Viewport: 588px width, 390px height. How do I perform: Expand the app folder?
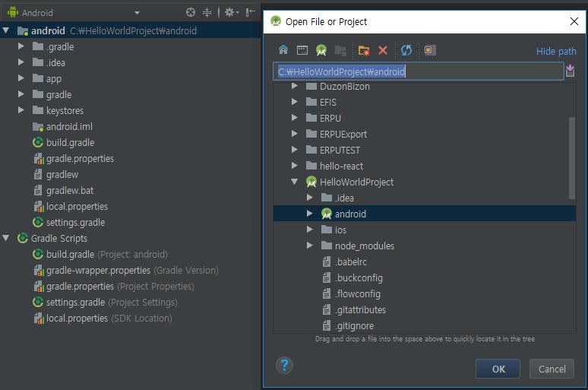pyautogui.click(x=21, y=78)
